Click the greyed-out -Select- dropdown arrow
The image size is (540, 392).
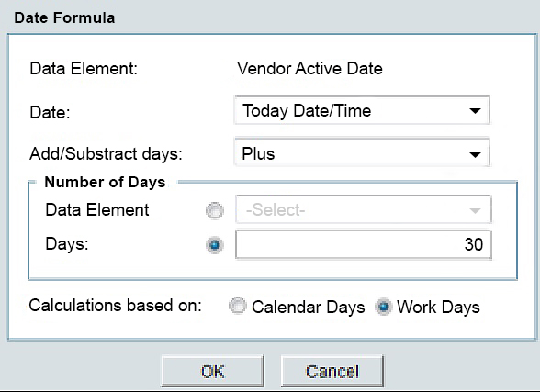475,210
